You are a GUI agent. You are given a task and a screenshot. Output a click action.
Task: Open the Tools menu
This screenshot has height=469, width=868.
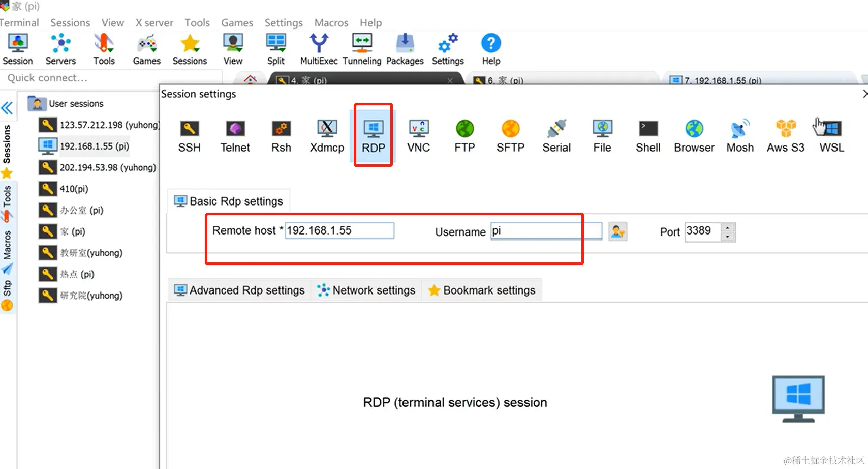tap(197, 23)
